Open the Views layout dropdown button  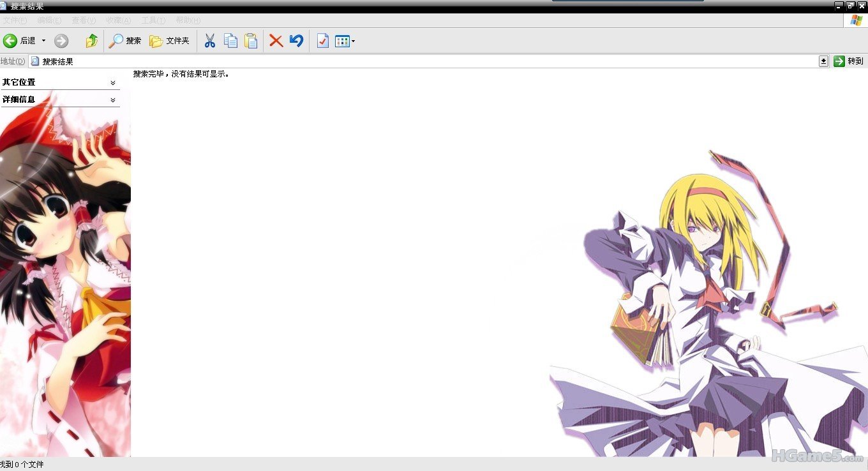(345, 41)
